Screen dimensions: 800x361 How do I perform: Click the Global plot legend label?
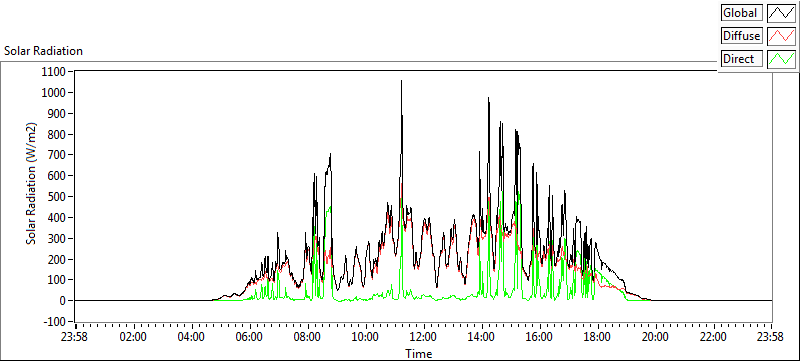(742, 13)
